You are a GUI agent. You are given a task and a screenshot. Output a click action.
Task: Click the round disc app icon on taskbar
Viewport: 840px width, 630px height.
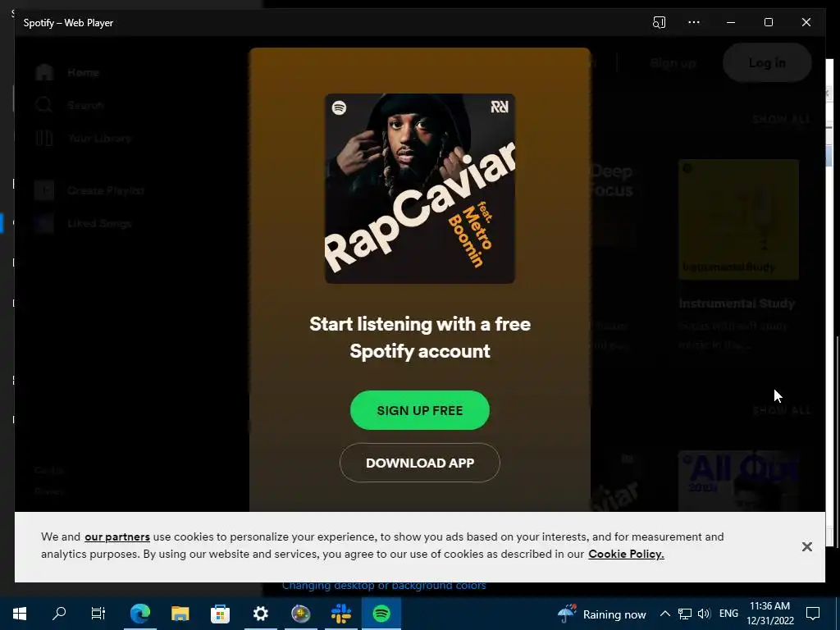click(x=300, y=614)
